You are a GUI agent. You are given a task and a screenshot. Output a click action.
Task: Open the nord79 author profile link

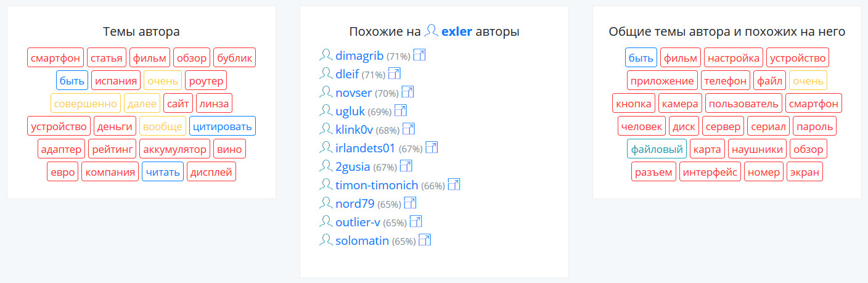(x=355, y=203)
